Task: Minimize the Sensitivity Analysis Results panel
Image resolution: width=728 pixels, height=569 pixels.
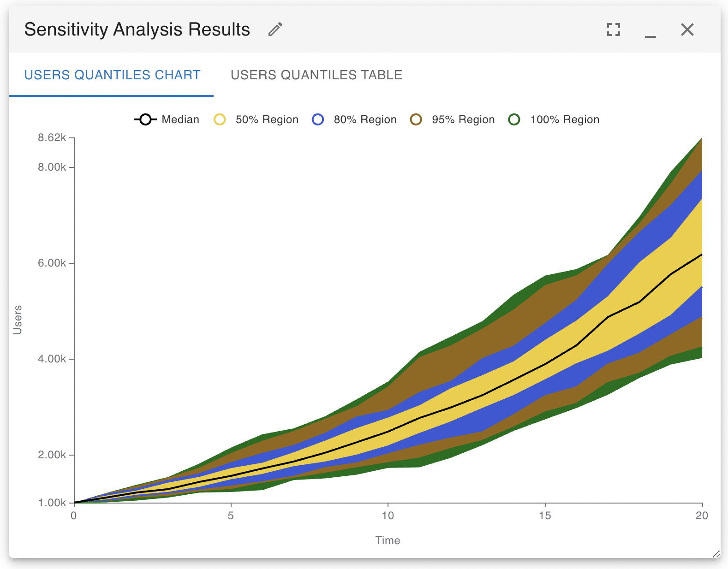Action: [650, 30]
